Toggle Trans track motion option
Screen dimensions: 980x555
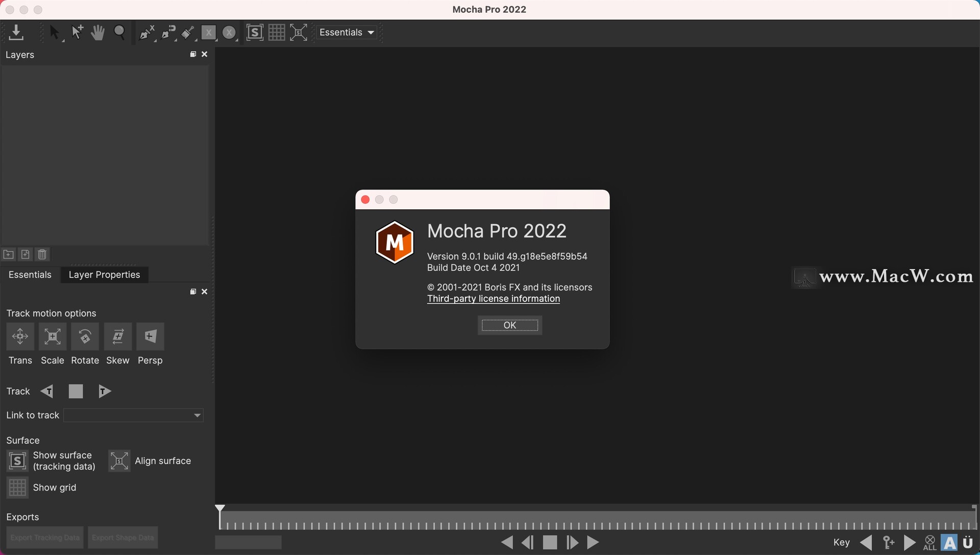point(20,336)
